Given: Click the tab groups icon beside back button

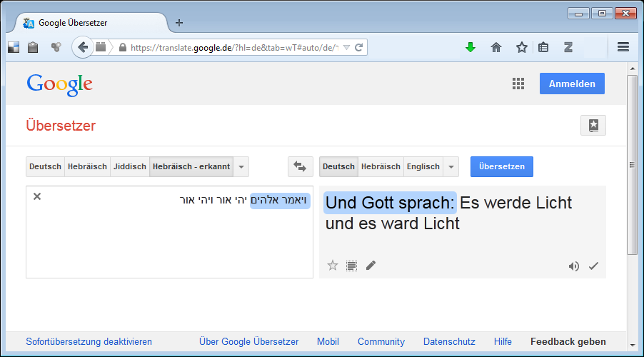Looking at the screenshot, I should [x=101, y=47].
